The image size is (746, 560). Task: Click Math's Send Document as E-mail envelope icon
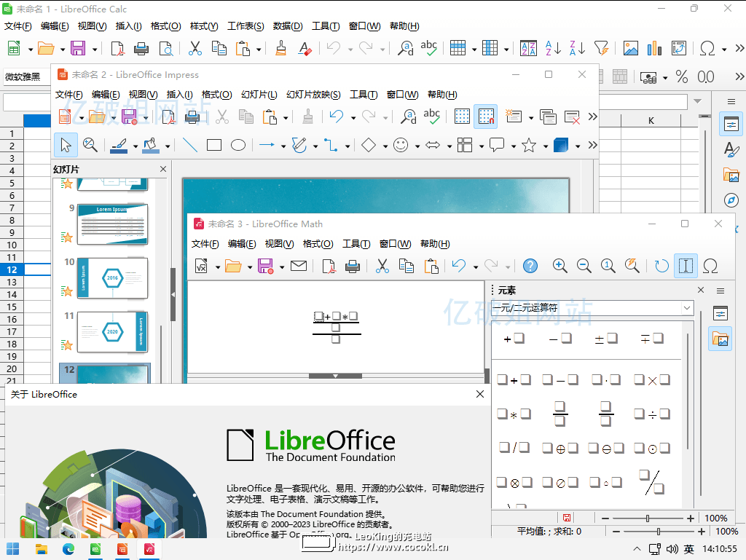pyautogui.click(x=299, y=266)
